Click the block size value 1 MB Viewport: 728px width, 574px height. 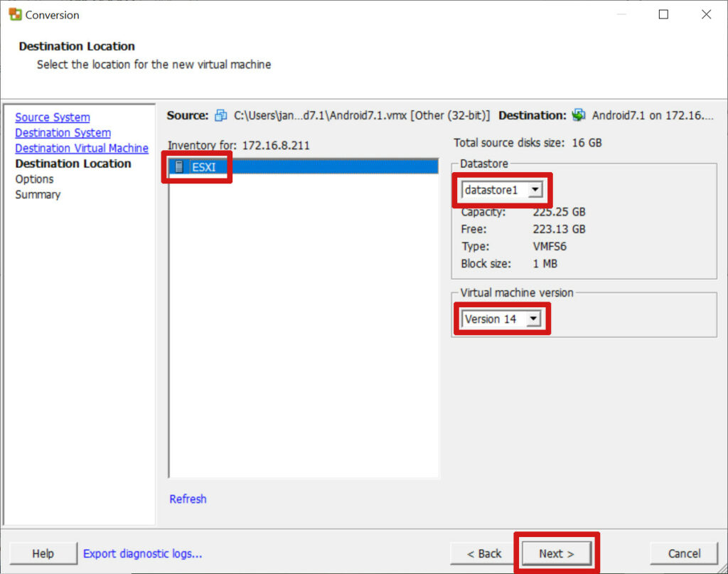[545, 263]
